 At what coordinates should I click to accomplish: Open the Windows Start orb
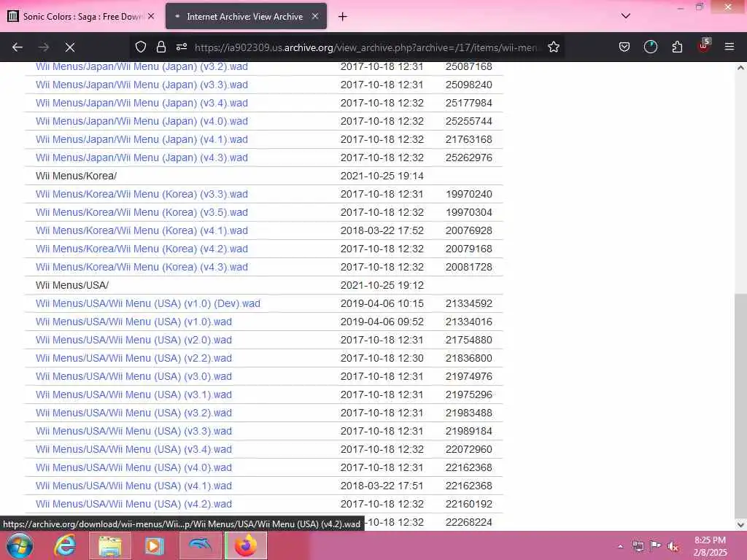20,545
